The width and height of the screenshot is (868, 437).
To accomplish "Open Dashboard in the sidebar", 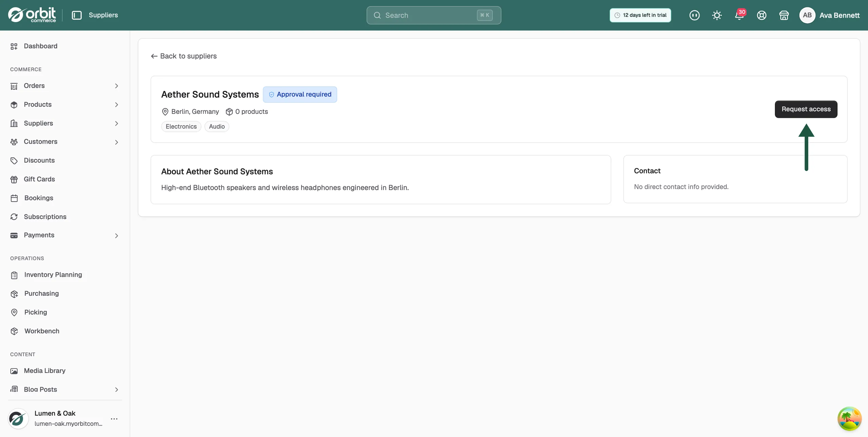I will click(x=65, y=46).
